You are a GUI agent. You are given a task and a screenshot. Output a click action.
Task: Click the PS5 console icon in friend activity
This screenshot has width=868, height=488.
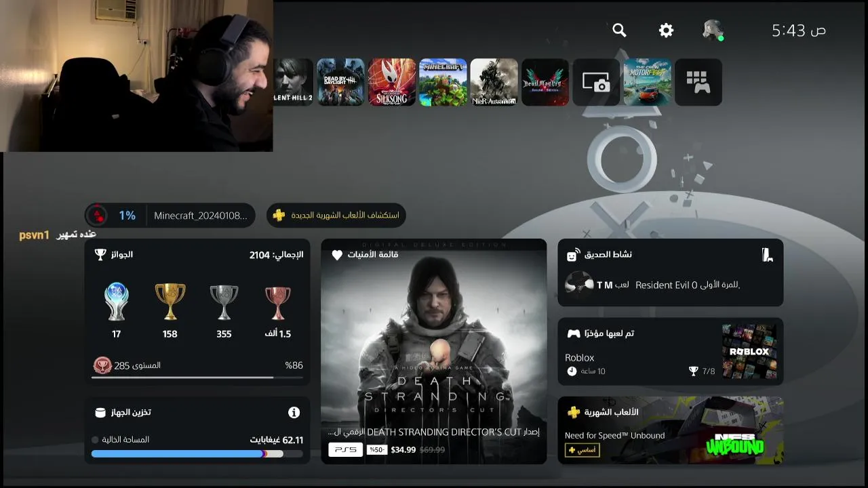[x=767, y=255]
